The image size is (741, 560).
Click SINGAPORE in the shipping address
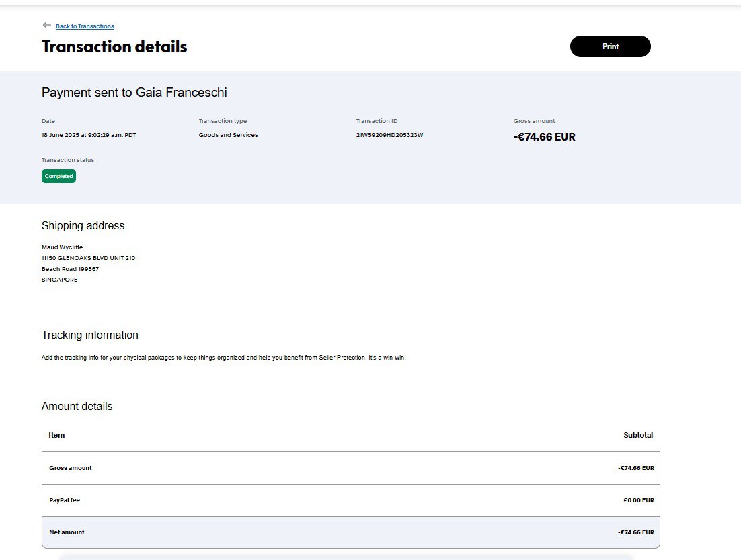coord(59,280)
